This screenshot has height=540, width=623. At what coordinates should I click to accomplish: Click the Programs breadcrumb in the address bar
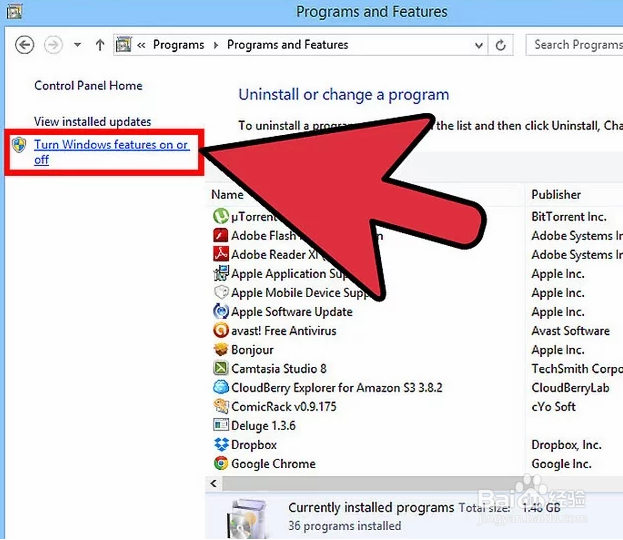[178, 45]
